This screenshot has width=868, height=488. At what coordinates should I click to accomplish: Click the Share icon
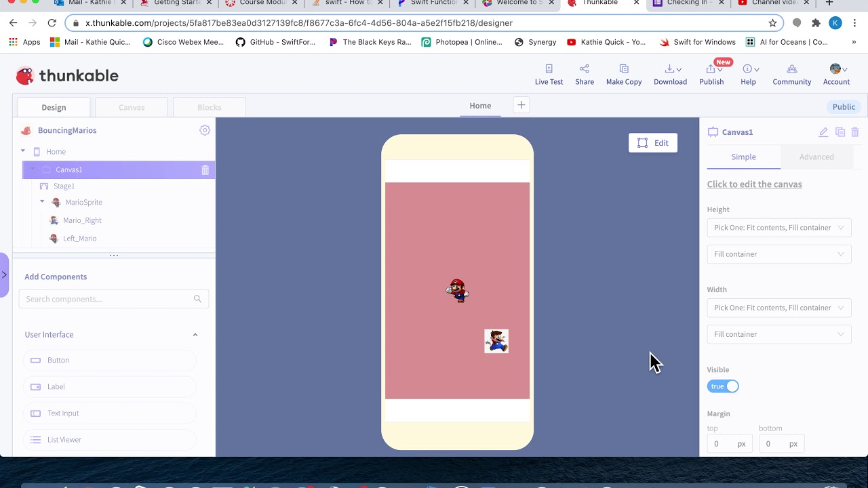(584, 68)
